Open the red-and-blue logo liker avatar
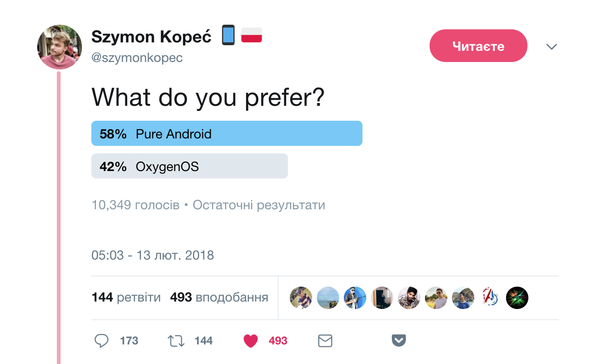Screen dimensions: 595x364 coord(490,298)
